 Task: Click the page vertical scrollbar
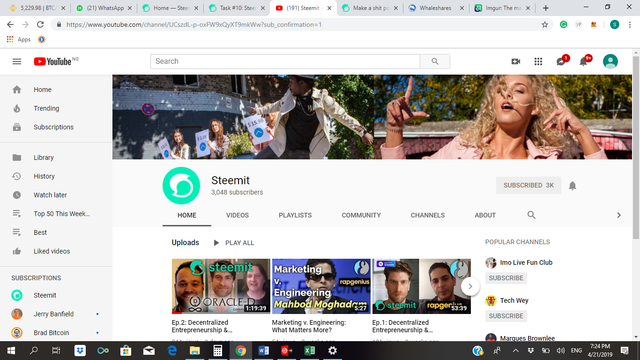636,147
